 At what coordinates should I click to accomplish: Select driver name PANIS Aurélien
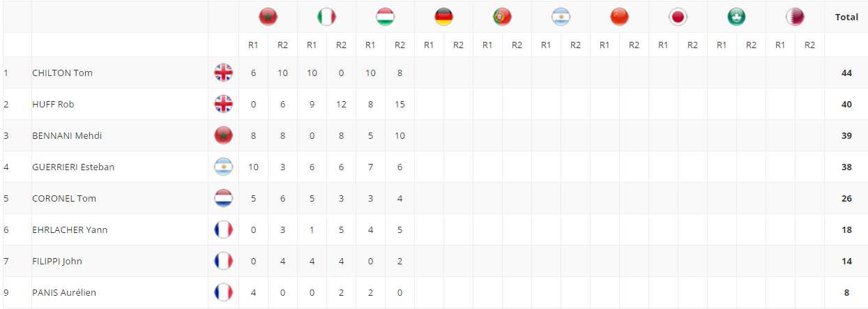pyautogui.click(x=64, y=292)
